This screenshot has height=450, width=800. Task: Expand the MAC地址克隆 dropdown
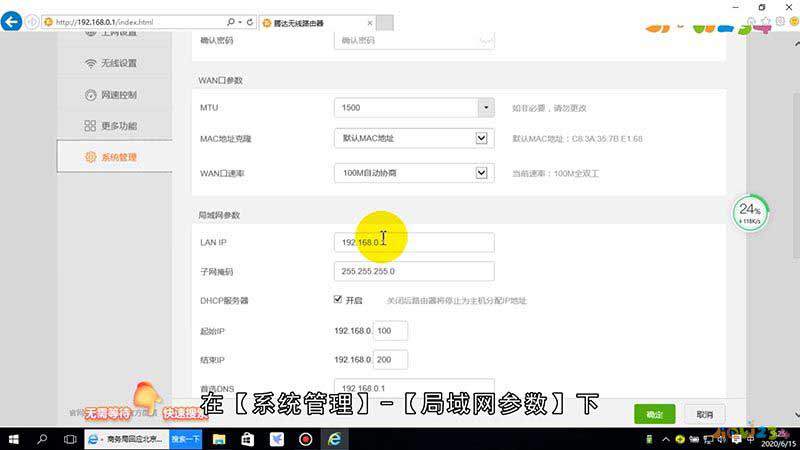pyautogui.click(x=481, y=138)
